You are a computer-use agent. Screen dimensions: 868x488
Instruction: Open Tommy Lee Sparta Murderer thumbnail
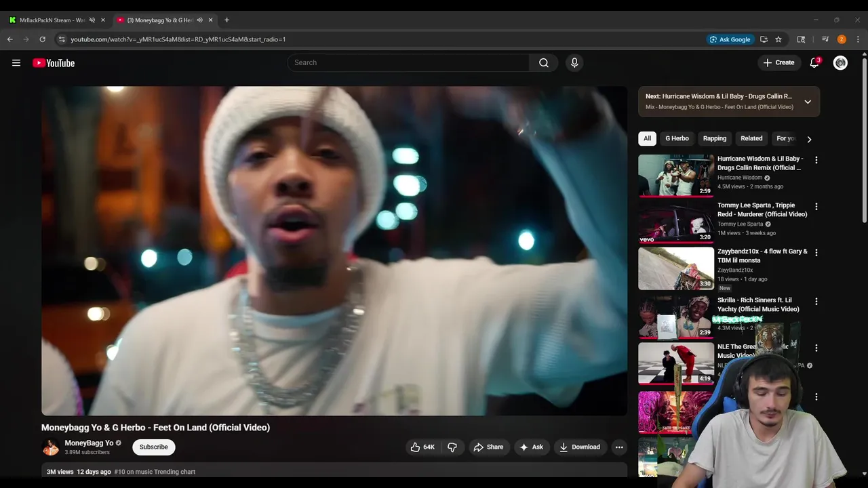(676, 222)
